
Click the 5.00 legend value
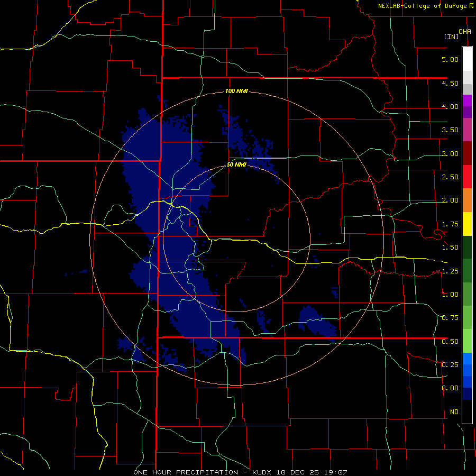(x=450, y=59)
